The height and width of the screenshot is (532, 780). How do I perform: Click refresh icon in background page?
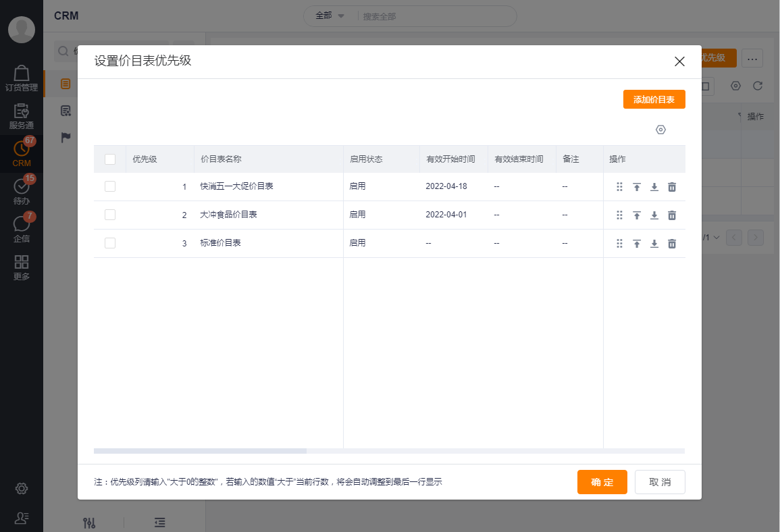758,86
